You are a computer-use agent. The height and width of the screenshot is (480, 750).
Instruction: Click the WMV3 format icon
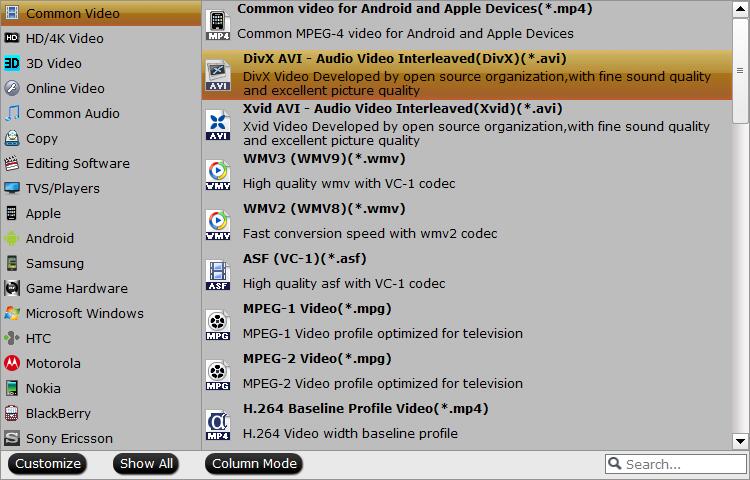[217, 174]
